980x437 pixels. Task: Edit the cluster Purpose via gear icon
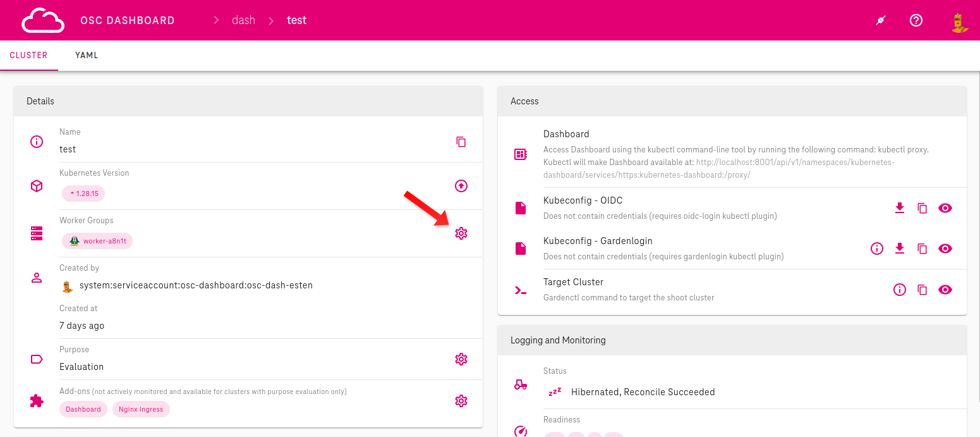point(461,359)
